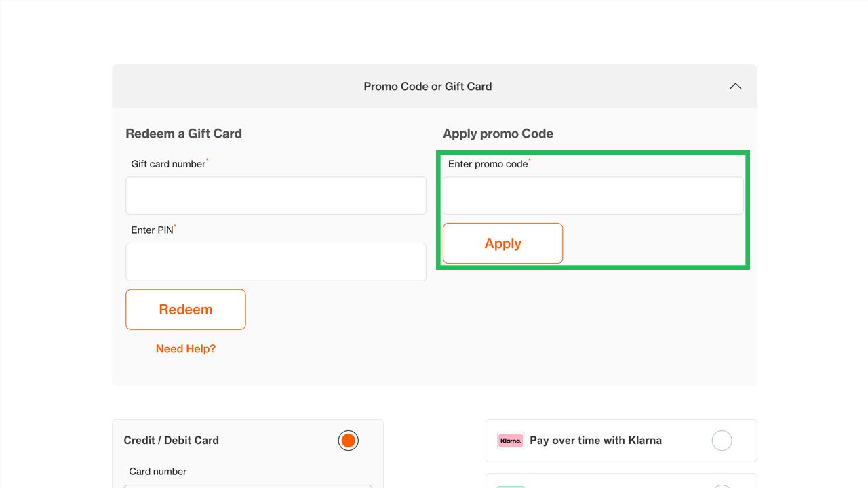
Task: Click the Redeem button
Action: (186, 310)
